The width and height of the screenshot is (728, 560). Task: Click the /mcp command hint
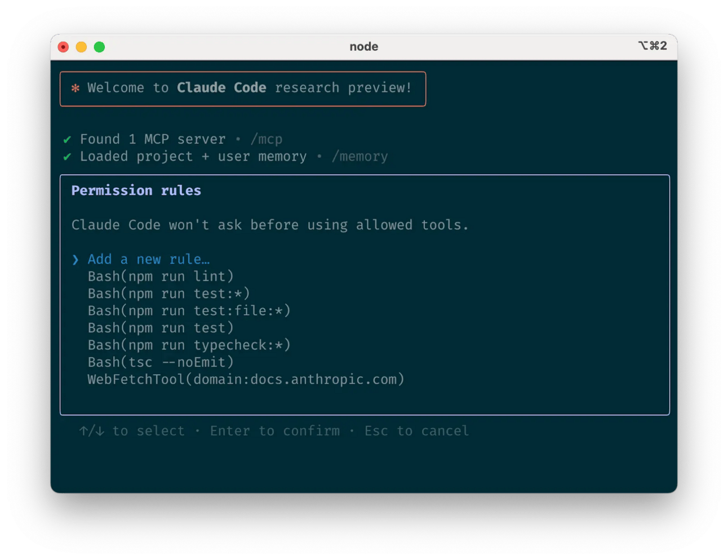point(267,139)
